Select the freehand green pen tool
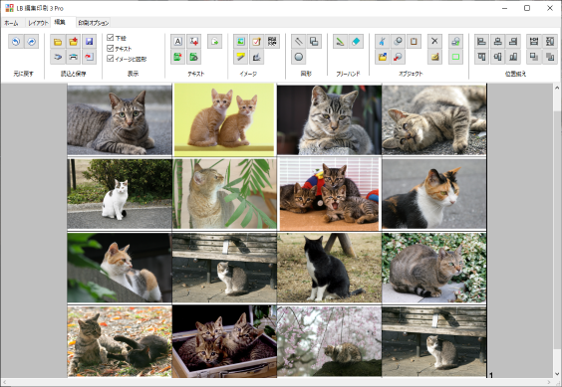Image resolution: width=562 pixels, height=387 pixels. coord(340,42)
